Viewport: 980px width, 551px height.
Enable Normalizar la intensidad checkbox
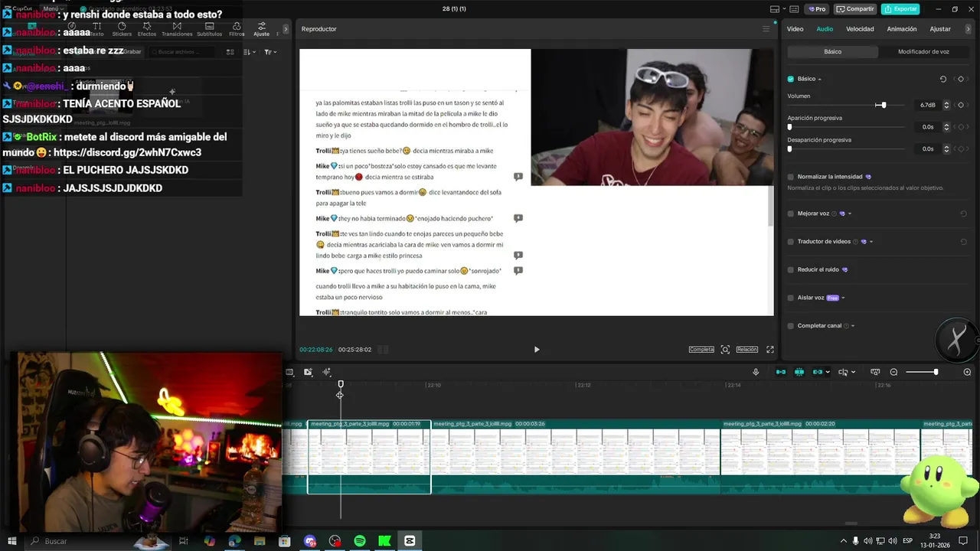(x=791, y=177)
